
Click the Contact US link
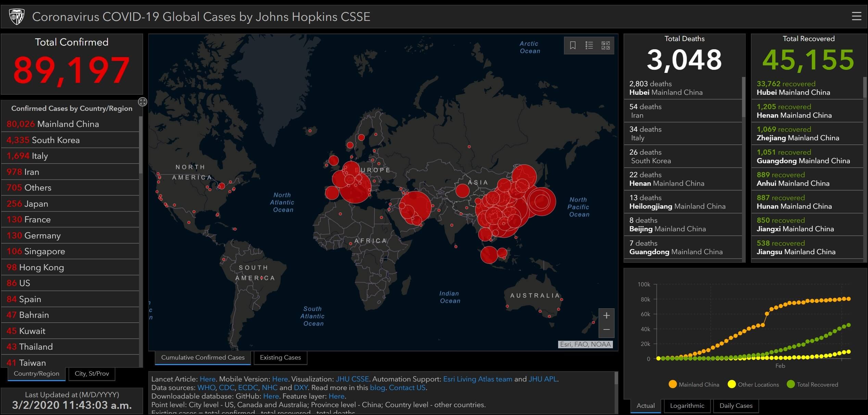(x=407, y=388)
